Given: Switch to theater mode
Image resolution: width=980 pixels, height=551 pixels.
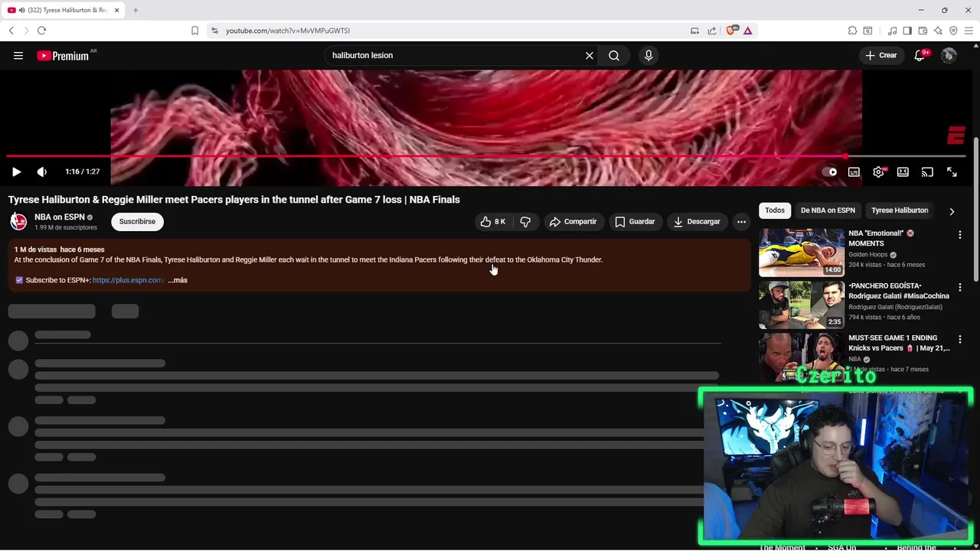Looking at the screenshot, I should pos(903,172).
